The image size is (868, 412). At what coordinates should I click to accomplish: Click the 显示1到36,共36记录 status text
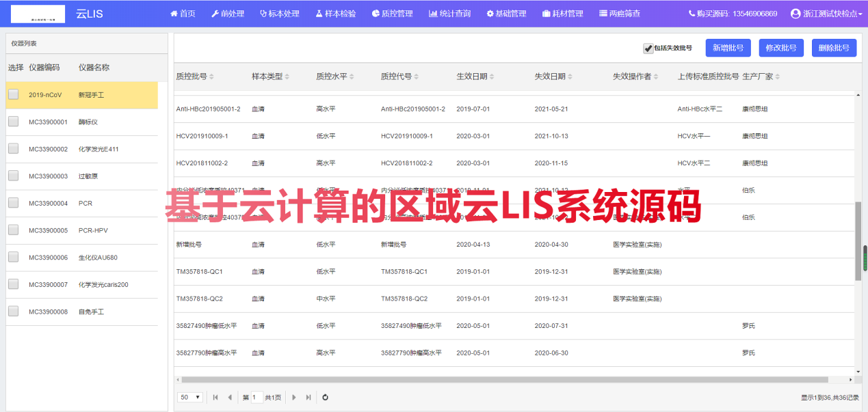[830, 398]
